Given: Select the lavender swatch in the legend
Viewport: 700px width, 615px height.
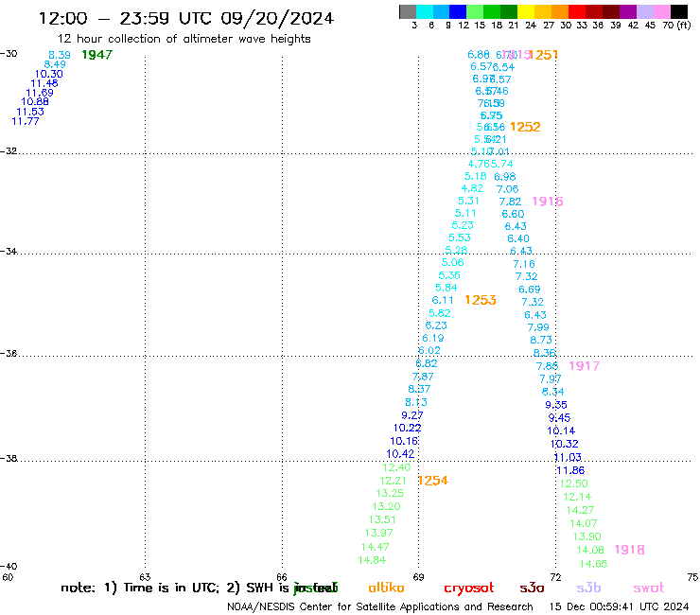Looking at the screenshot, I should click(644, 11).
